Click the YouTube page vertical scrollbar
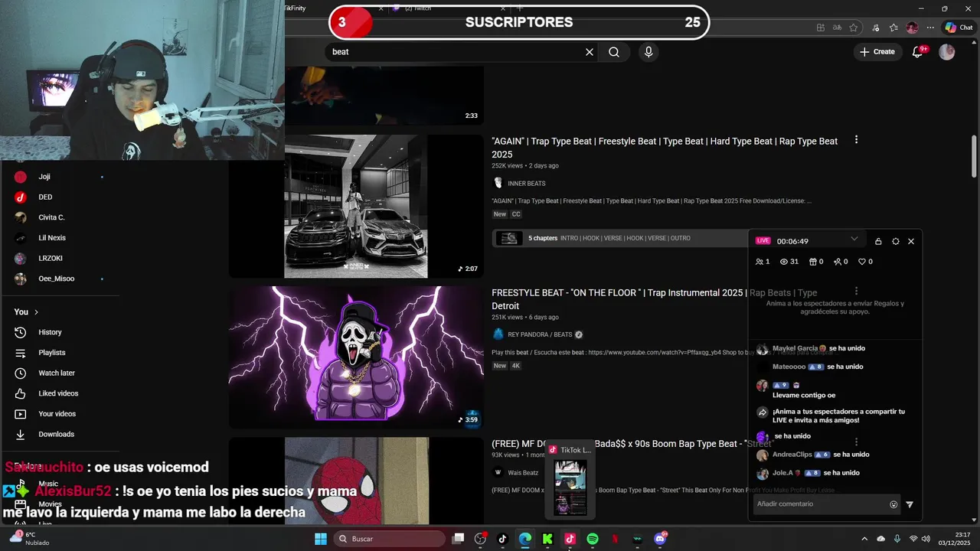Image resolution: width=980 pixels, height=551 pixels. point(974,157)
